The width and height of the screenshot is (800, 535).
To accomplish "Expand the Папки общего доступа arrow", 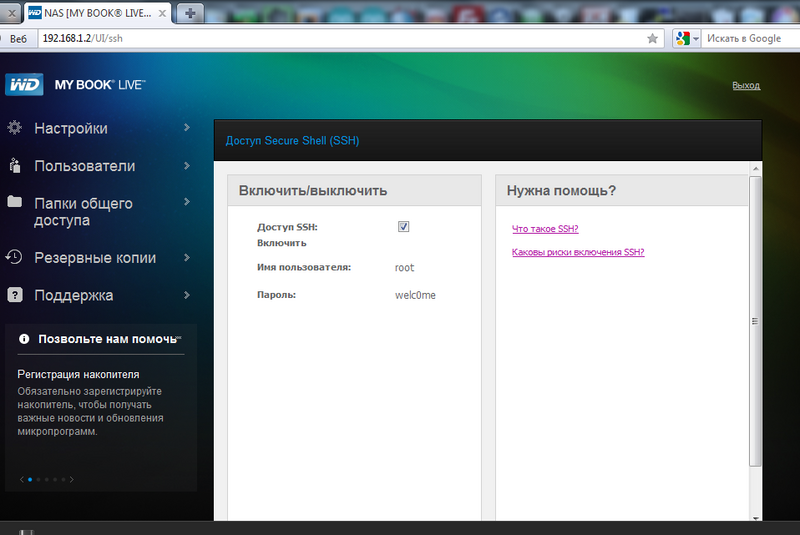I will coord(187,202).
